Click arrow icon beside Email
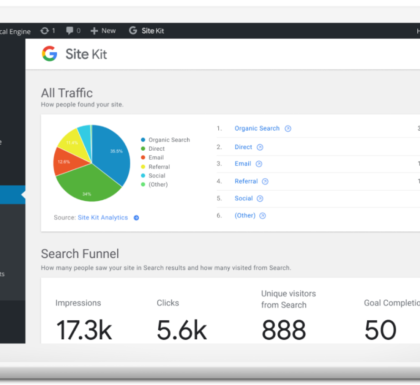The width and height of the screenshot is (420, 385). [x=259, y=164]
